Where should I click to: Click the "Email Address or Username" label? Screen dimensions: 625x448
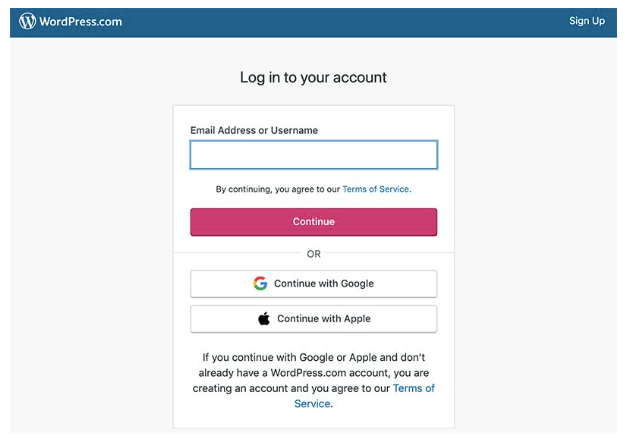[x=254, y=131]
